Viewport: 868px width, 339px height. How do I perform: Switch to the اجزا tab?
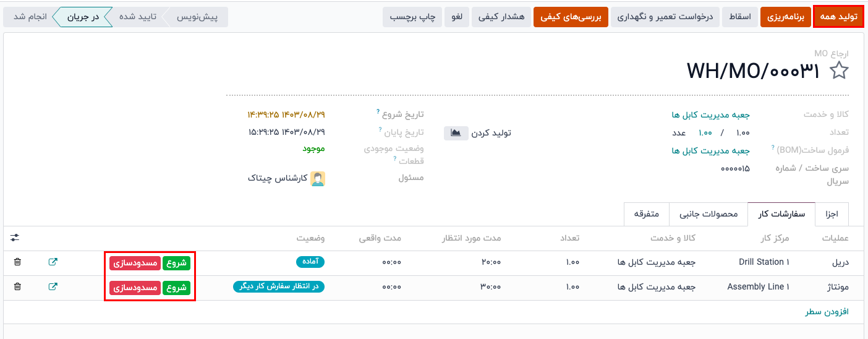pyautogui.click(x=832, y=214)
